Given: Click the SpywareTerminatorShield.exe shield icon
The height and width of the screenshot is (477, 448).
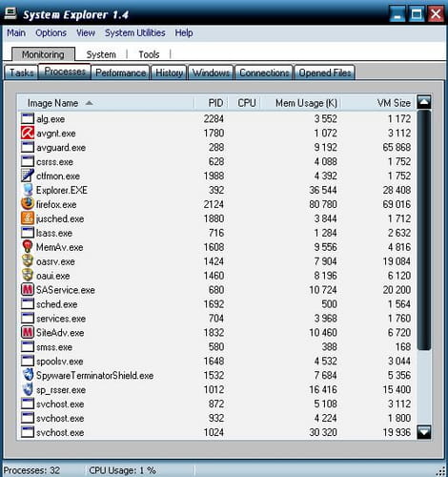Looking at the screenshot, I should [x=28, y=375].
